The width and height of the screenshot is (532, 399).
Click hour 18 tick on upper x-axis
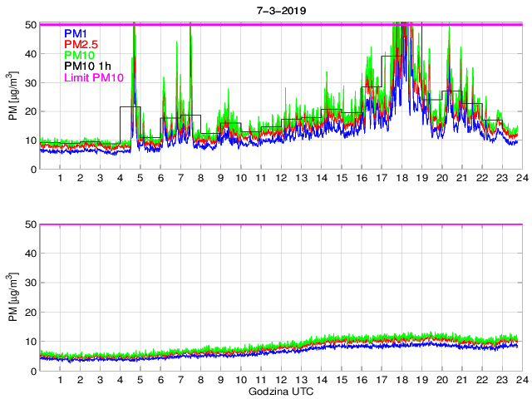(401, 179)
